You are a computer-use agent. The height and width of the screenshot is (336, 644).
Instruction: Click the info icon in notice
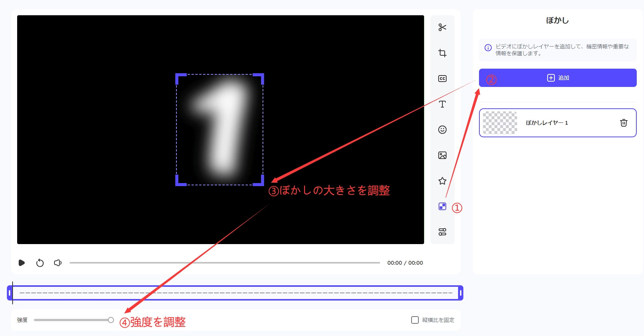(x=488, y=48)
